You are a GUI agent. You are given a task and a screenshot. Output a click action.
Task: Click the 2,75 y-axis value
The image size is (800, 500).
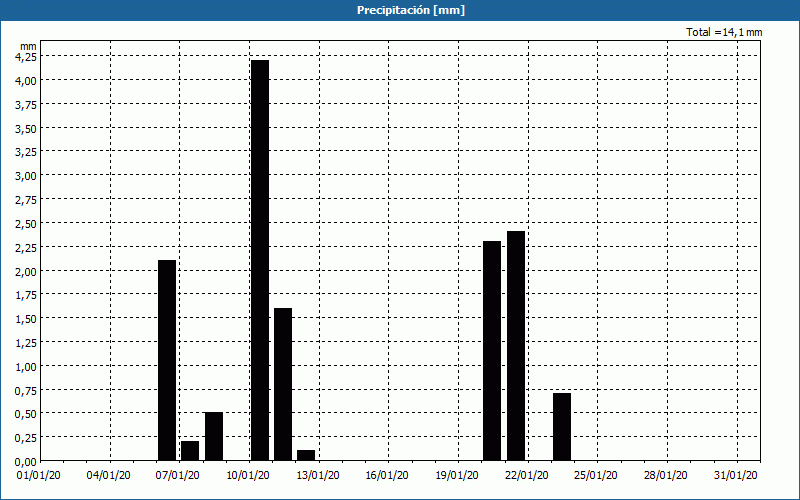click(26, 200)
